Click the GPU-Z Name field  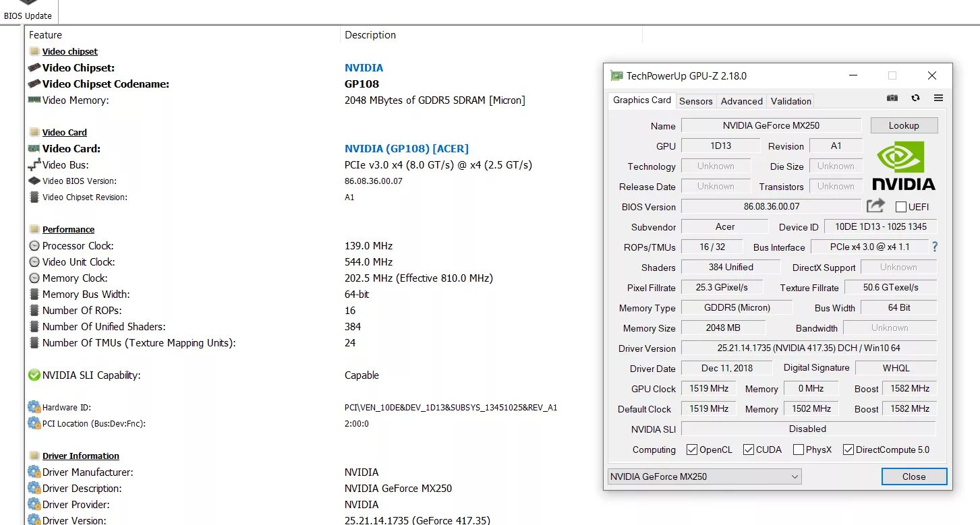(771, 125)
